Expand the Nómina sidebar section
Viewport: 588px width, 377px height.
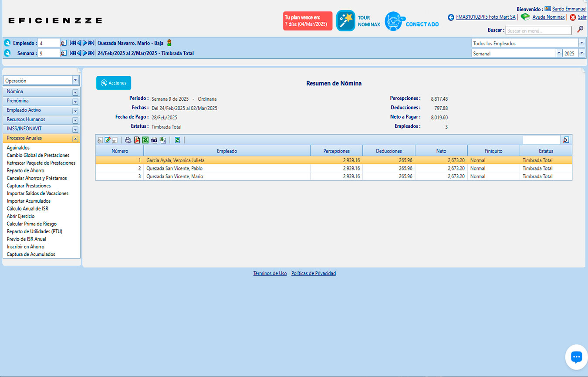tap(75, 92)
